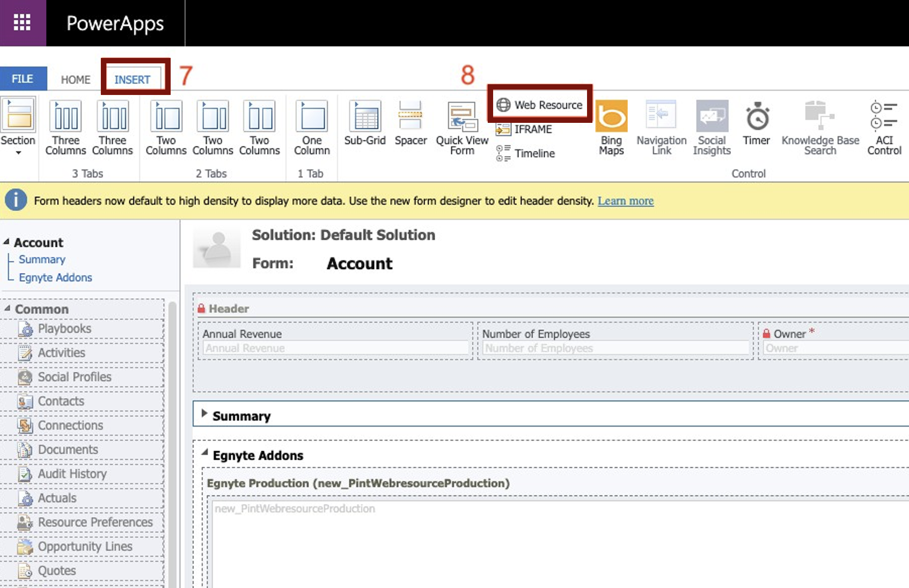Insert a Quick View Form
909x588 pixels.
(462, 128)
